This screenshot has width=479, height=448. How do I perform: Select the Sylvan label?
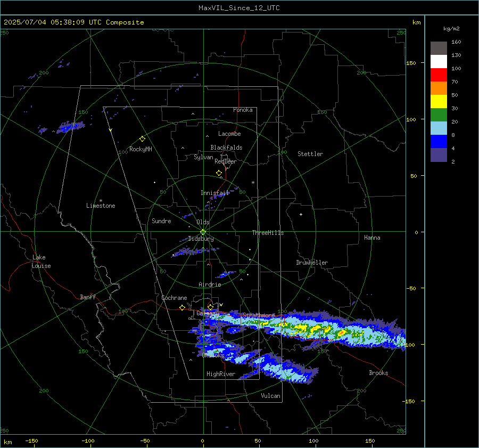click(x=203, y=157)
